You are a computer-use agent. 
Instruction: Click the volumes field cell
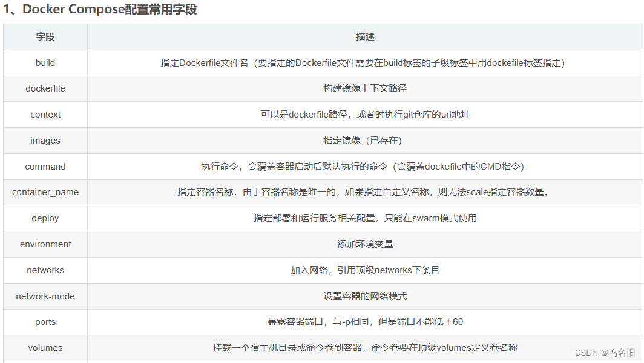point(45,347)
